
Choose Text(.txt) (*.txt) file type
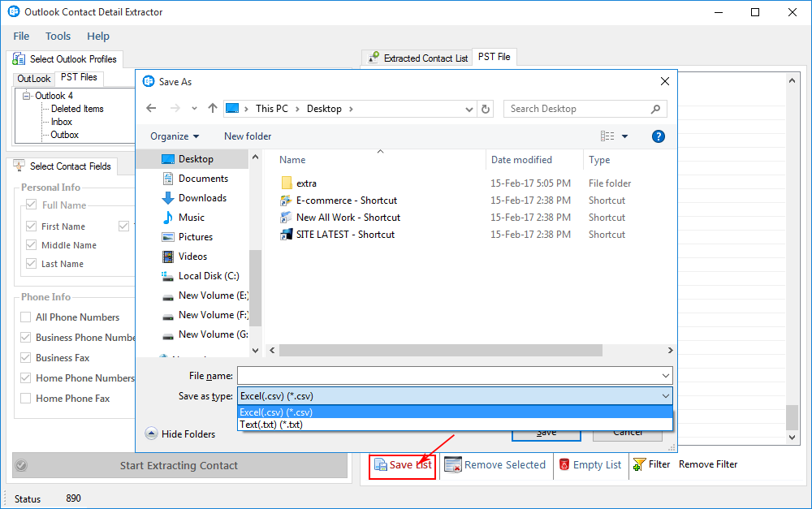[455, 425]
